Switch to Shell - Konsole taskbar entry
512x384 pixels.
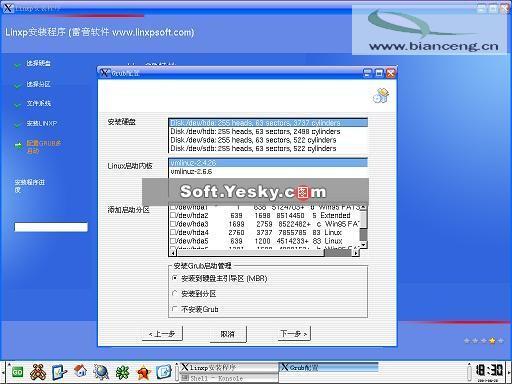coord(229,378)
